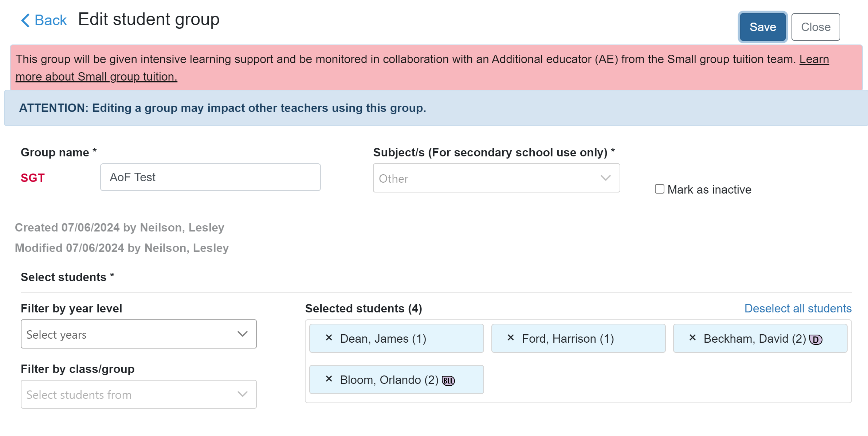Remove Bloom, Orlando with X icon

pos(329,379)
